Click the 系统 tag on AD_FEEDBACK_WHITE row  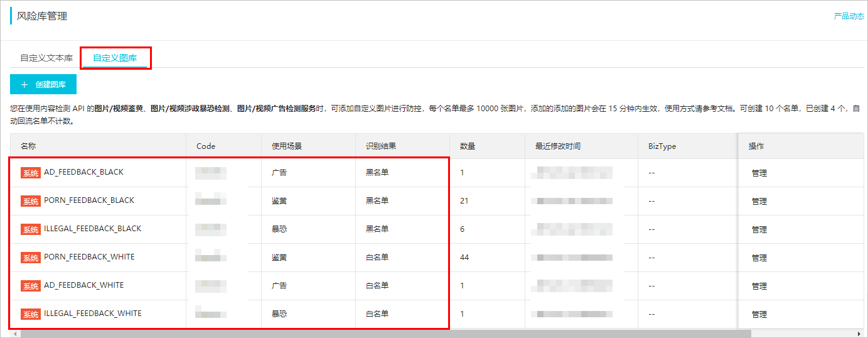click(31, 286)
